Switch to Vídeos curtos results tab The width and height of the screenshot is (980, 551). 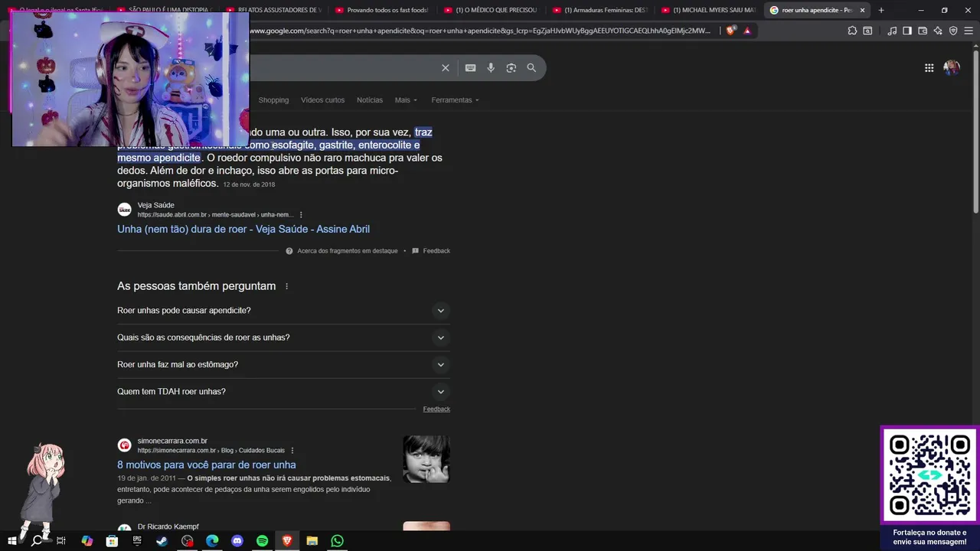(x=322, y=100)
